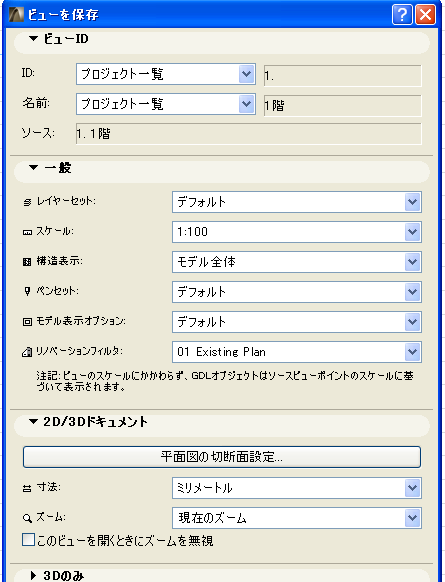Click the ArchiCAD icon in title bar
This screenshot has height=582, width=445.
point(16,15)
